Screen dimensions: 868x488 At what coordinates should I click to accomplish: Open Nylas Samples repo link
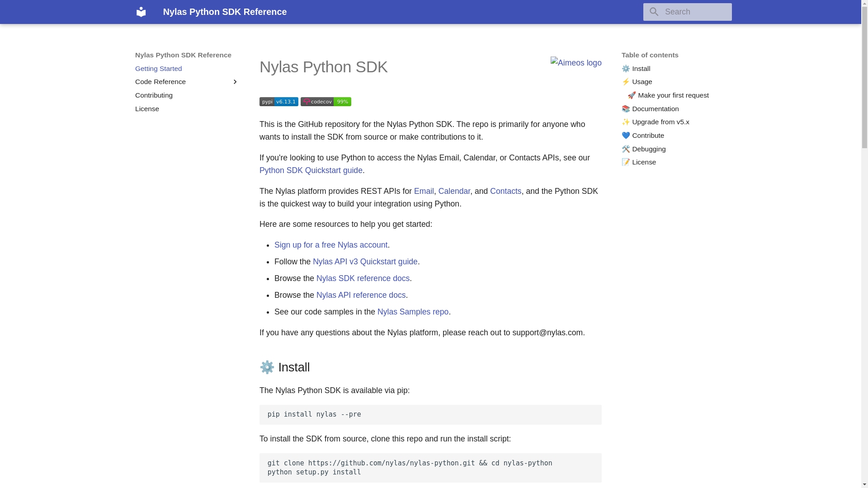[413, 312]
